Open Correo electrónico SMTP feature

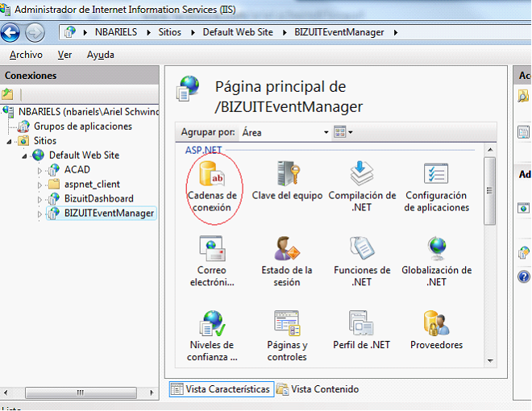(212, 261)
